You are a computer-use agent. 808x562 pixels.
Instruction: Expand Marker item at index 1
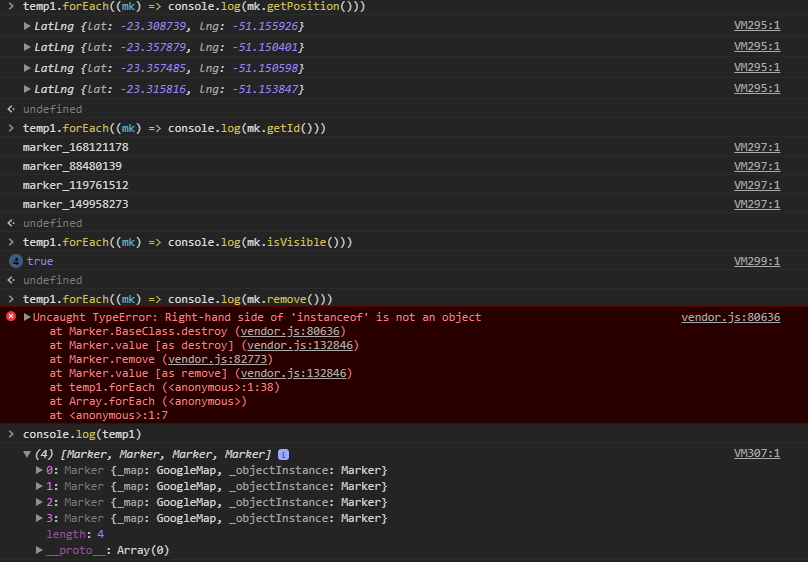pyautogui.click(x=39, y=486)
